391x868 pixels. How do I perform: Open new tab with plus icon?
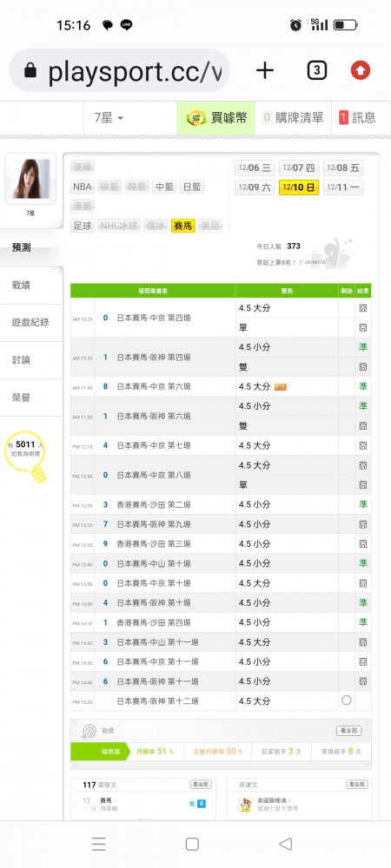coord(265,70)
